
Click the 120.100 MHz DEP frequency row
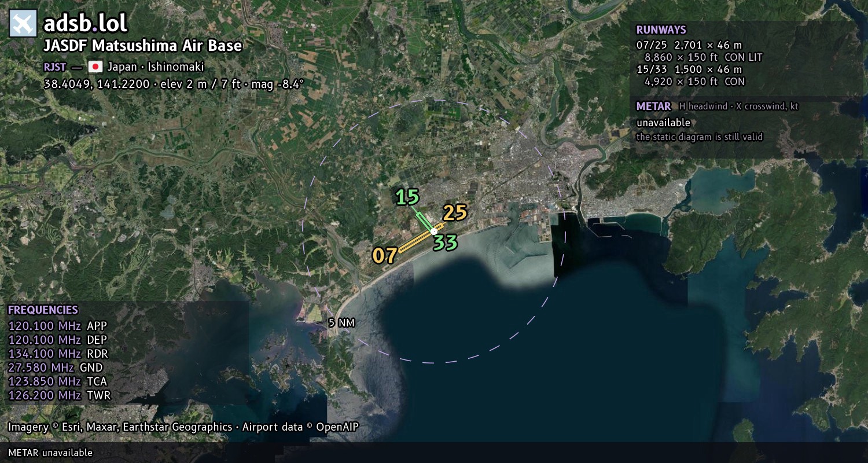[58, 340]
